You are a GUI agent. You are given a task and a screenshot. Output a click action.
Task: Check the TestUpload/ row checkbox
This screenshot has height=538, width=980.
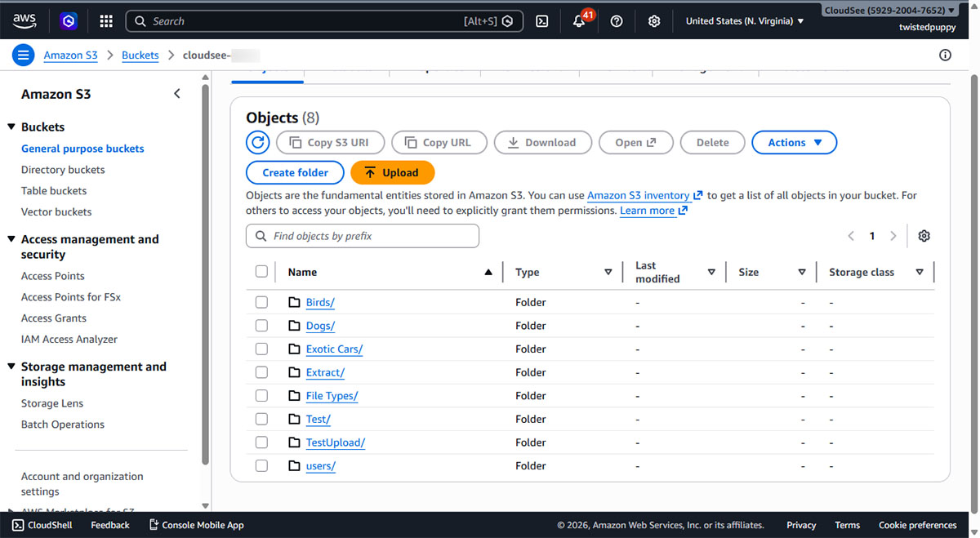tap(261, 442)
